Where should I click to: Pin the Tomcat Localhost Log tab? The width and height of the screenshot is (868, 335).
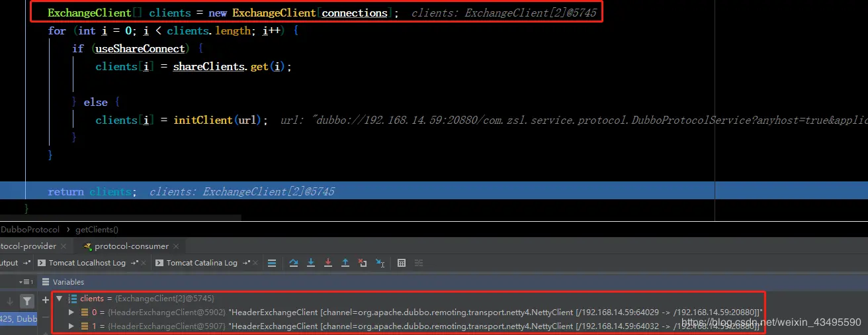click(x=135, y=263)
